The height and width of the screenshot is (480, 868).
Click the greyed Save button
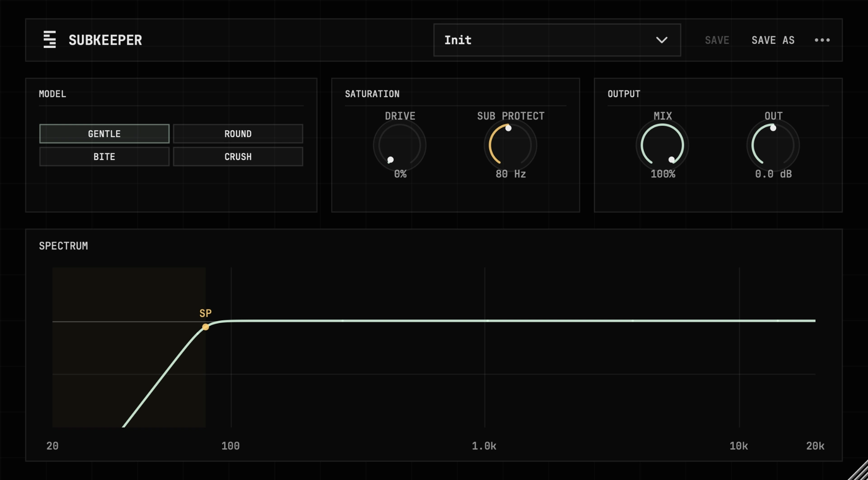[717, 40]
